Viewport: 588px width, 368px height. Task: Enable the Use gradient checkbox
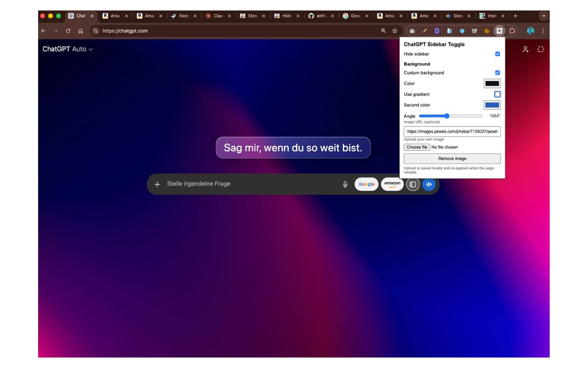498,94
